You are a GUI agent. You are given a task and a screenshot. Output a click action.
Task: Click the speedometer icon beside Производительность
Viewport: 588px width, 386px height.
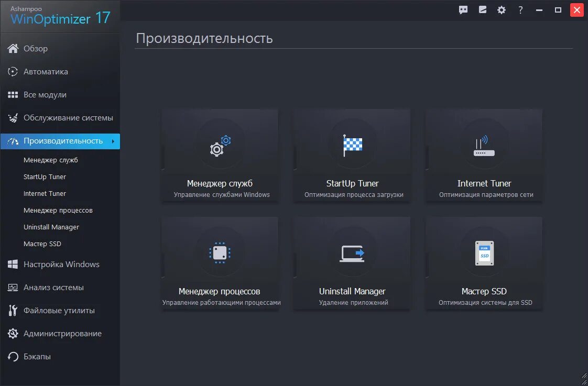point(13,141)
